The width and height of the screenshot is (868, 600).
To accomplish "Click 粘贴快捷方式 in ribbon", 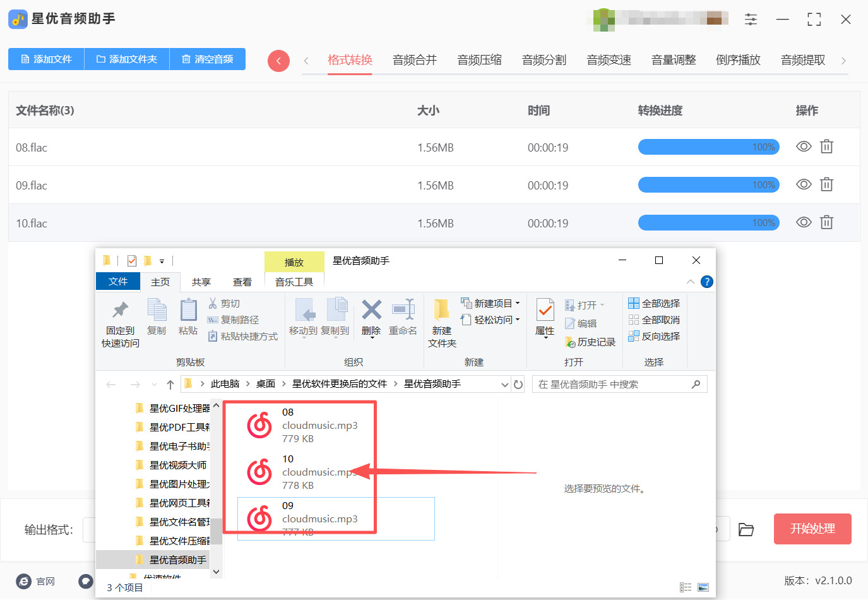I will [x=243, y=337].
